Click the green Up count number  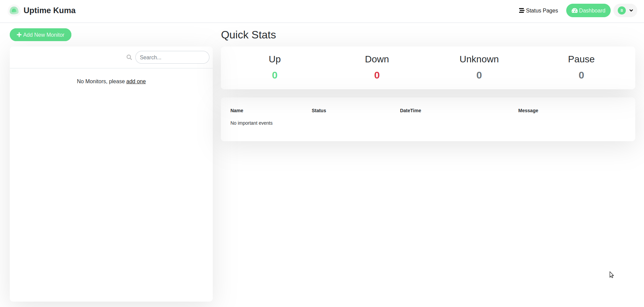(x=275, y=75)
